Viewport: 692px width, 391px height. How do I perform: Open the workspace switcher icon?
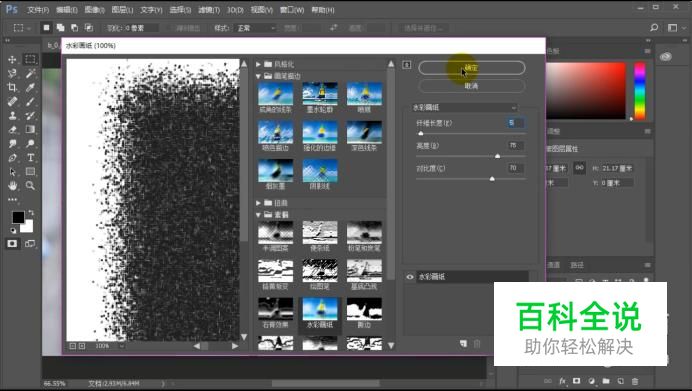(673, 27)
